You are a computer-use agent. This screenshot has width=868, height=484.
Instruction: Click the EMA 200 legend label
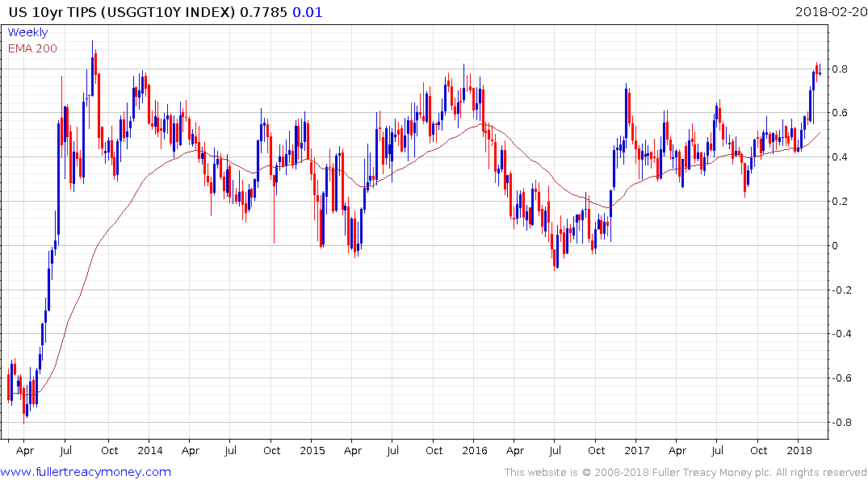(x=32, y=48)
